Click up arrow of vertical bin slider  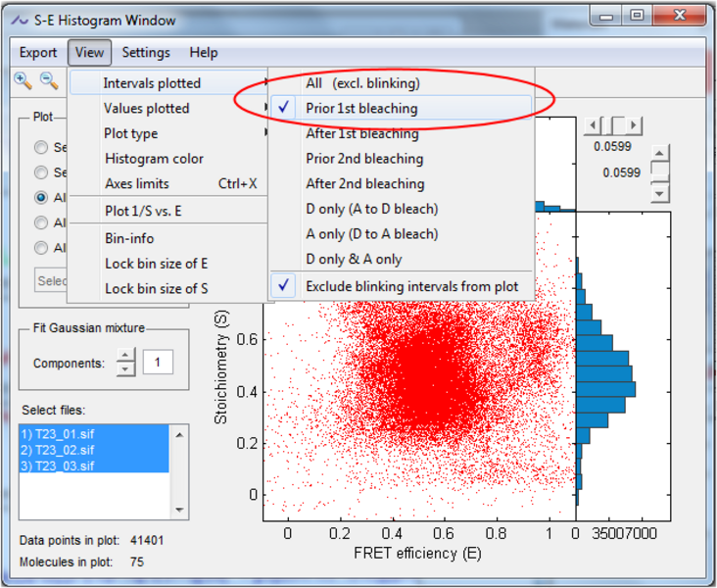(660, 153)
